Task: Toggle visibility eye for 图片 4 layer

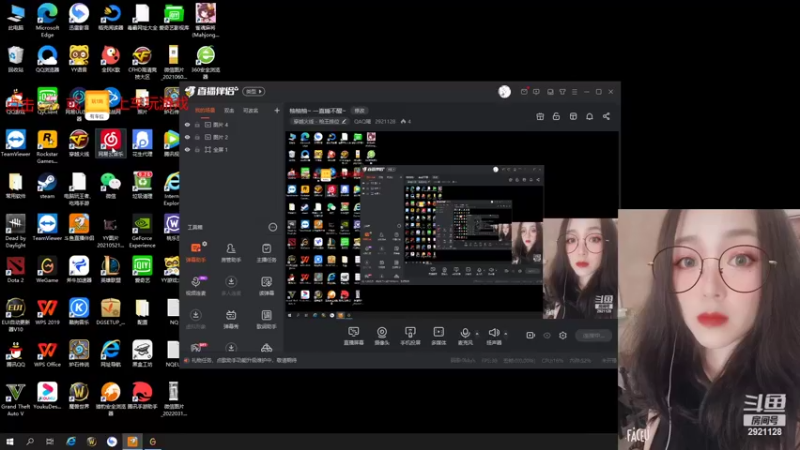Action: tap(187, 124)
